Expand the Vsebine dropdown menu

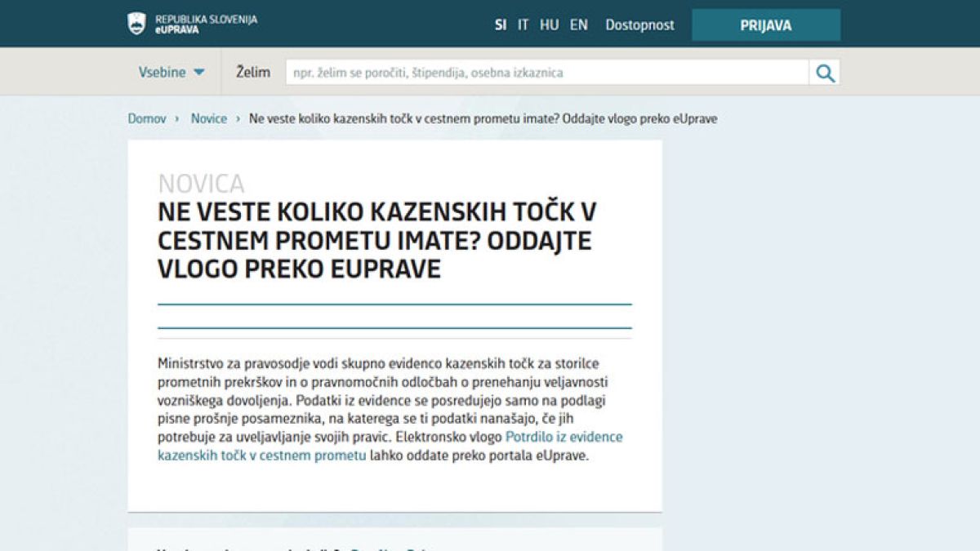pyautogui.click(x=163, y=72)
